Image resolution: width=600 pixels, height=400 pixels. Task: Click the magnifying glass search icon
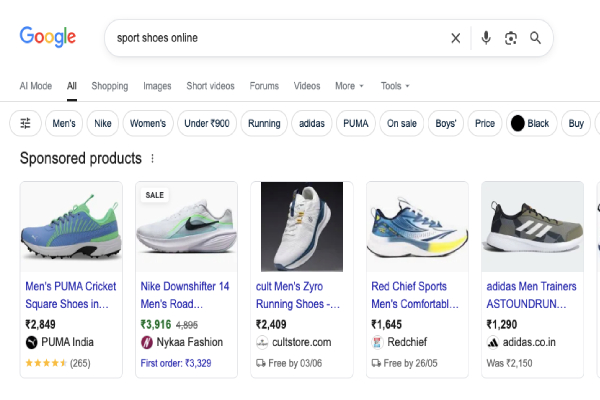tap(535, 38)
